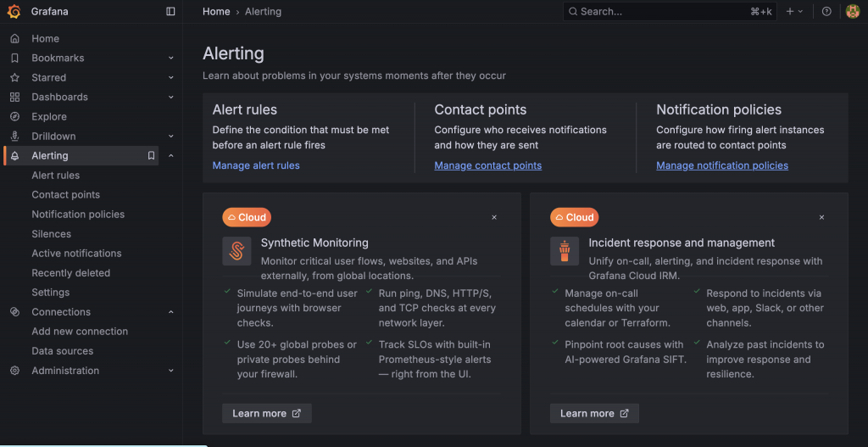Screen dimensions: 868x447
Task: Toggle bookmark icon on Alerting item
Action: coord(151,156)
